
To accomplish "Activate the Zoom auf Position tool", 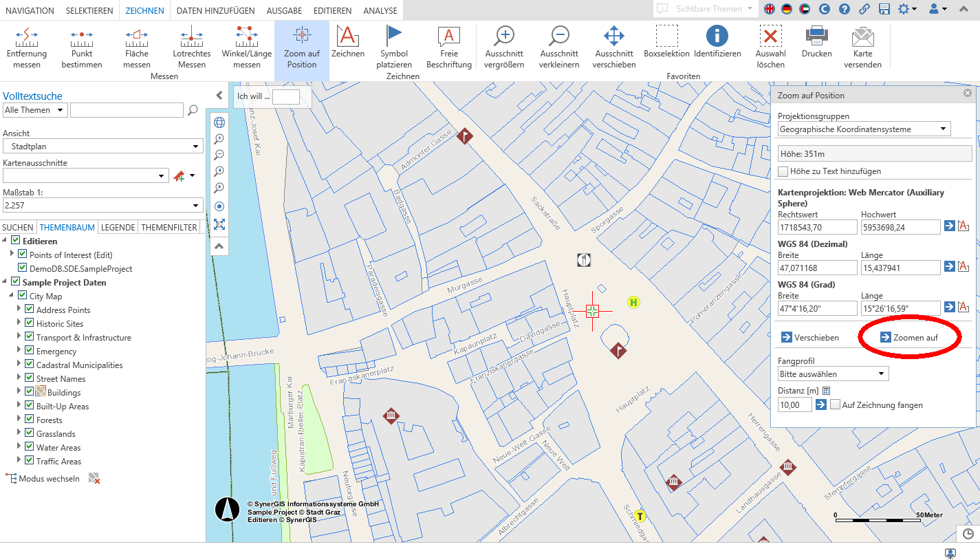I will (x=301, y=46).
